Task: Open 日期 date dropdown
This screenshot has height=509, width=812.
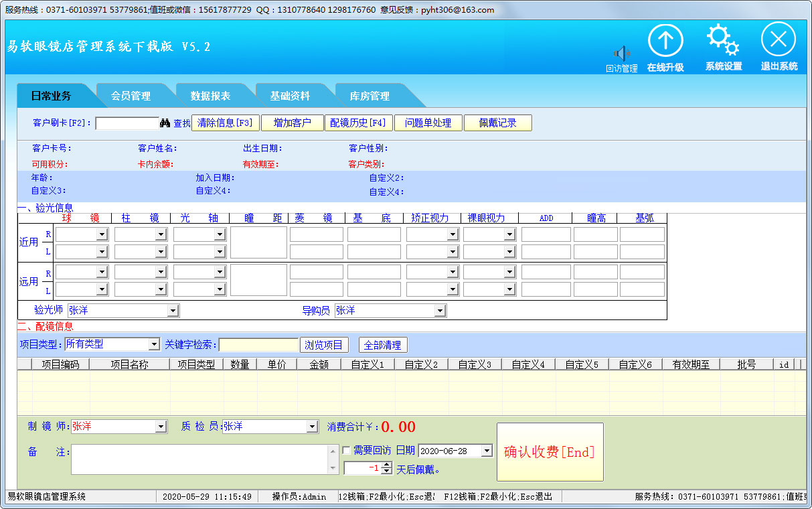Action: tap(487, 451)
